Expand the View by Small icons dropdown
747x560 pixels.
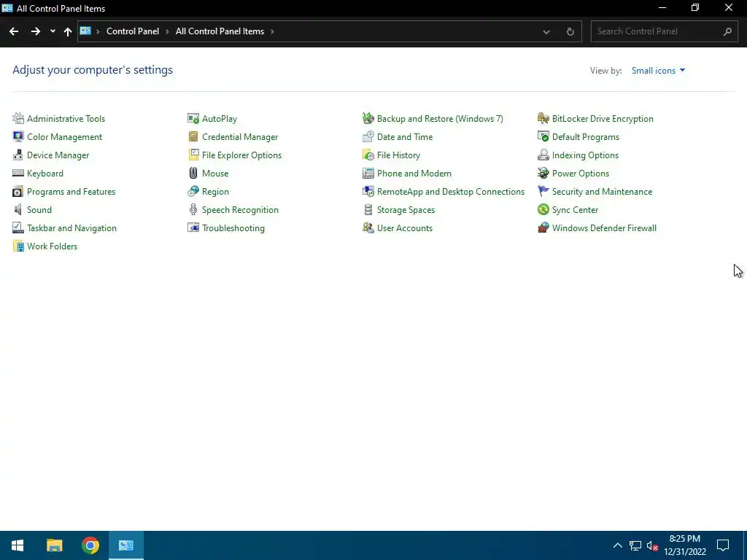[x=659, y=71]
